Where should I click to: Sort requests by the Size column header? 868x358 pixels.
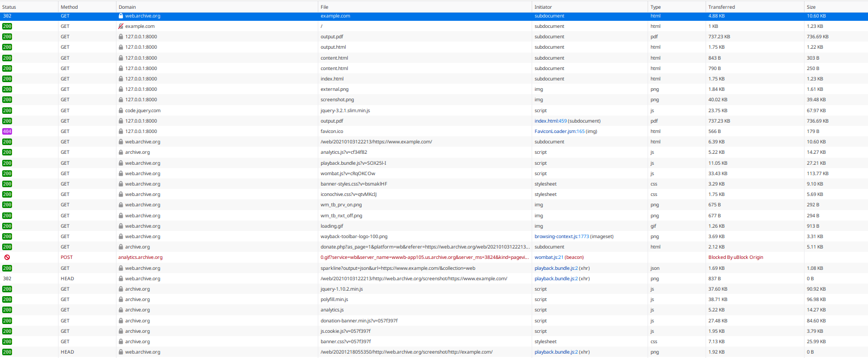click(836, 7)
